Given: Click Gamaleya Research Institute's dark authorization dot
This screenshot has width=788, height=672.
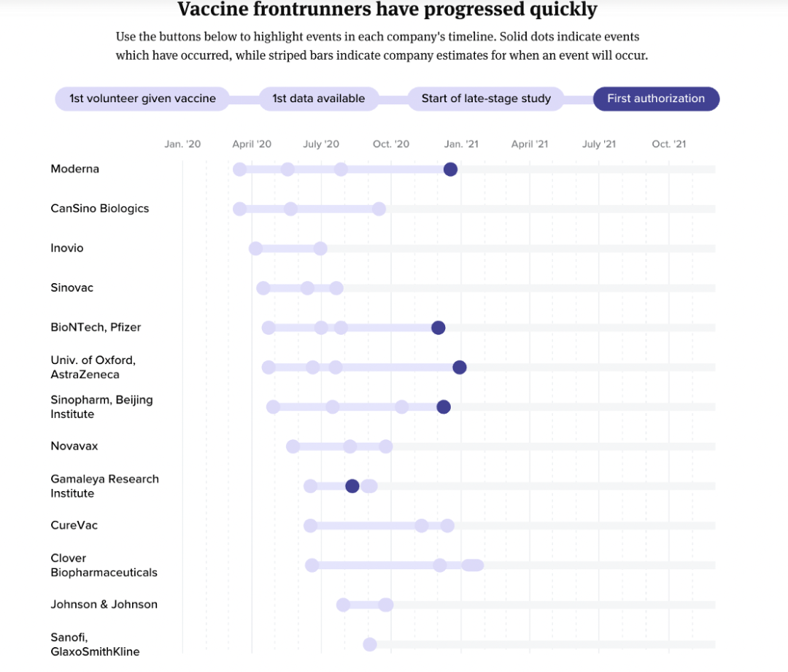Looking at the screenshot, I should pos(352,486).
